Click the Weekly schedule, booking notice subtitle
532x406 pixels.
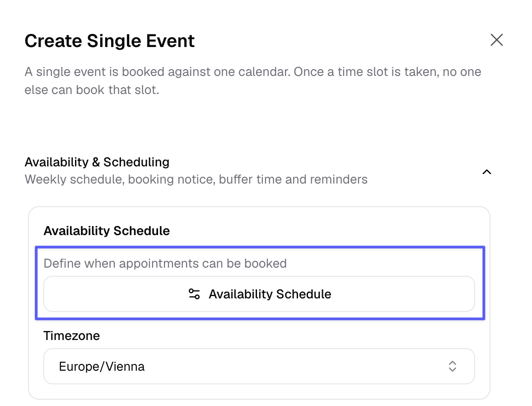pos(196,179)
